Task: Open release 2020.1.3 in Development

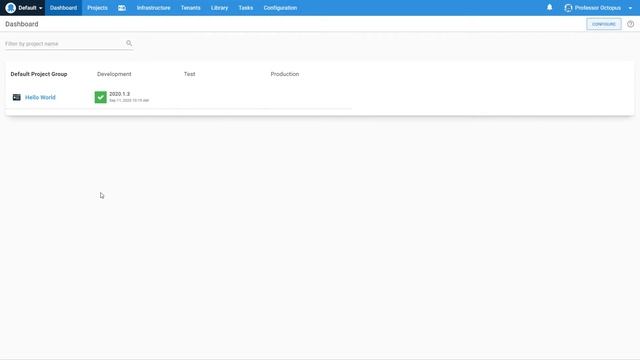Action: tap(120, 94)
